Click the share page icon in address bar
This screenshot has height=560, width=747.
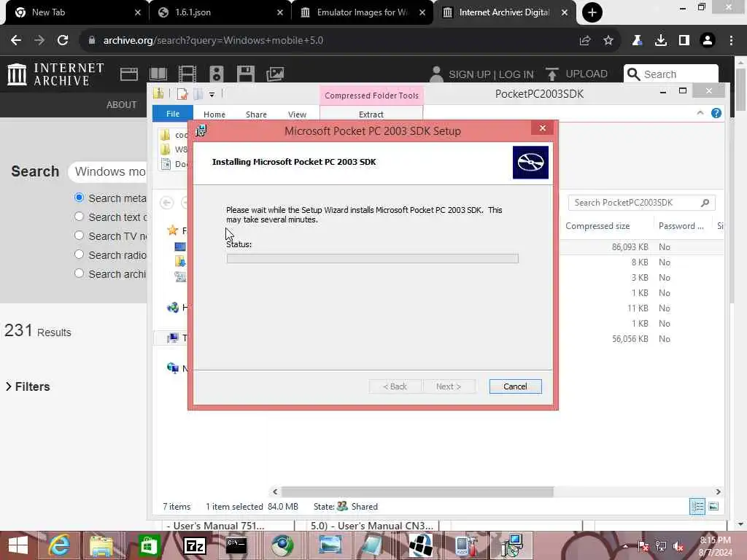point(585,41)
